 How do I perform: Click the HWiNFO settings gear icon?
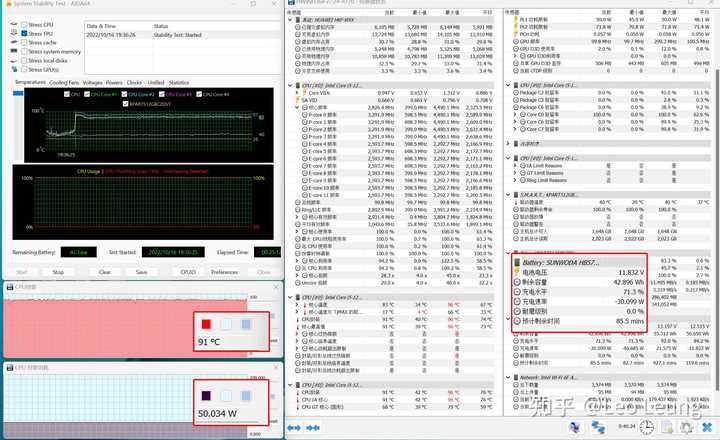pos(687,426)
